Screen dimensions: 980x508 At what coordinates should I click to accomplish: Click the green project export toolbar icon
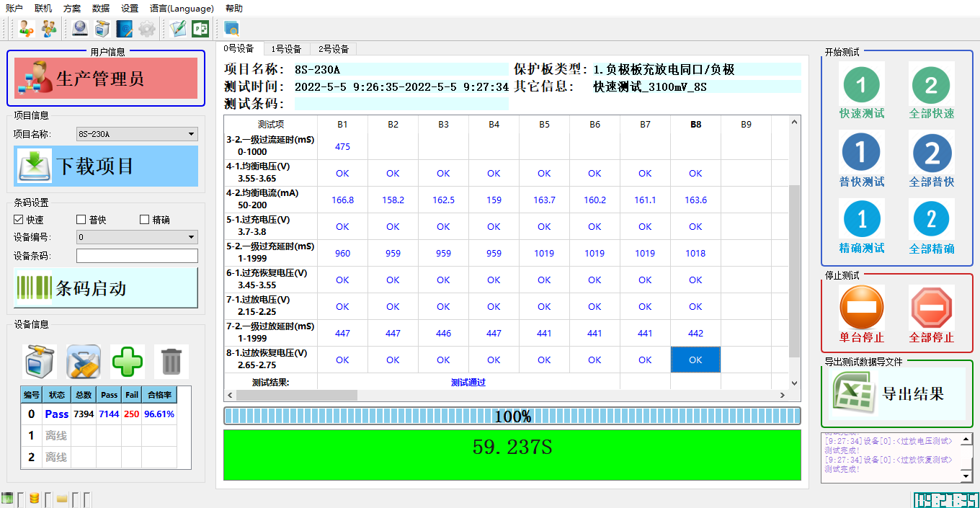tap(200, 29)
